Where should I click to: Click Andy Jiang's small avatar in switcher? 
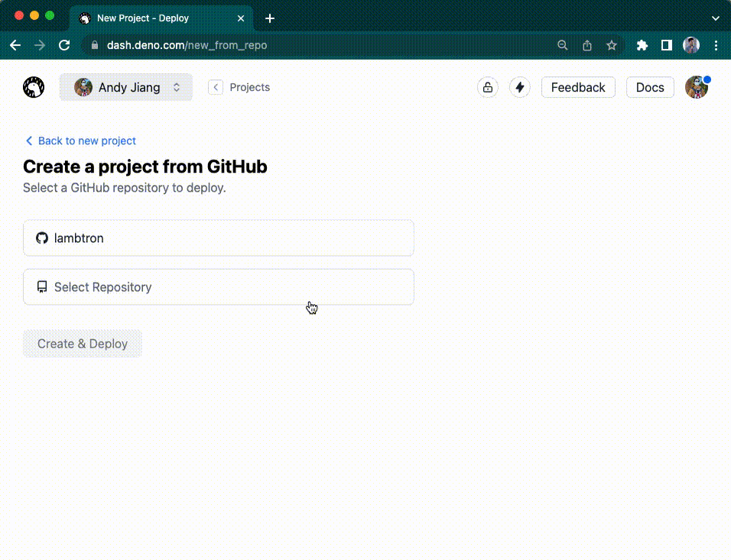pos(83,87)
